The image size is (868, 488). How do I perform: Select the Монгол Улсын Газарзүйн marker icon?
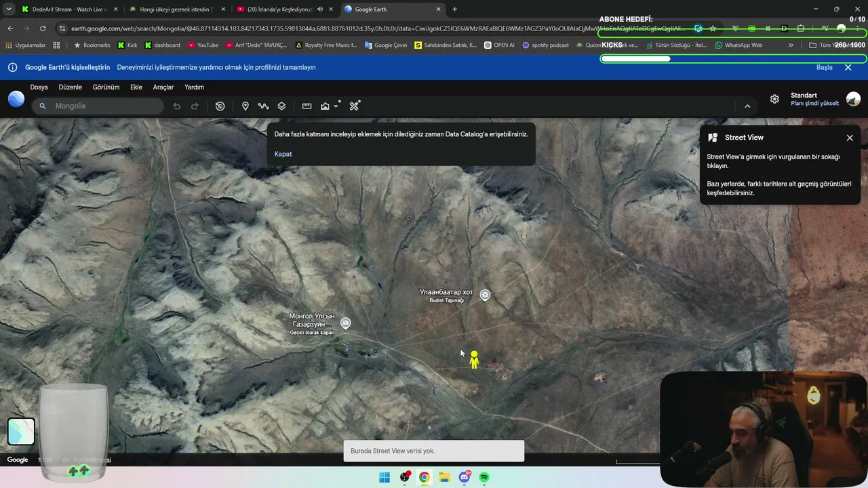345,323
